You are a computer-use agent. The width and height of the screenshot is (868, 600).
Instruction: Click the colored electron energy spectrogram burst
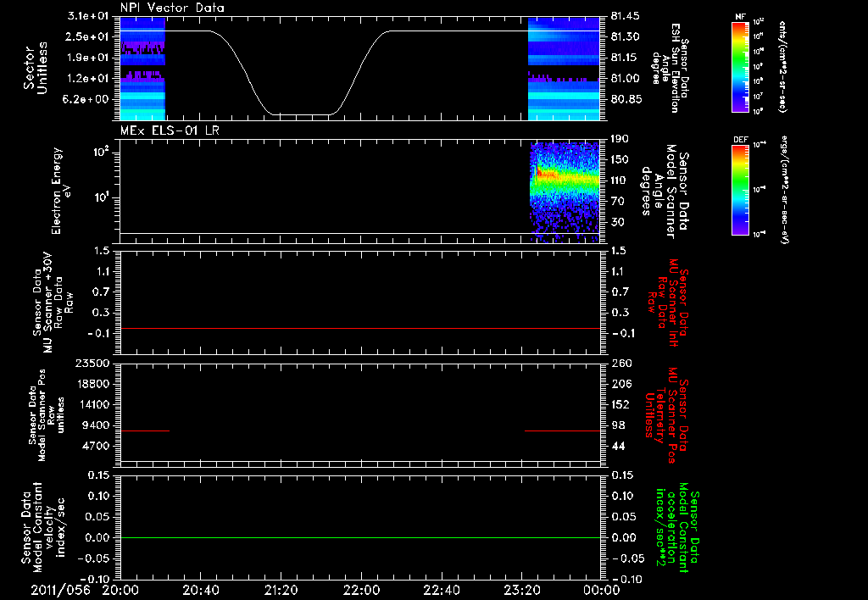(565, 192)
